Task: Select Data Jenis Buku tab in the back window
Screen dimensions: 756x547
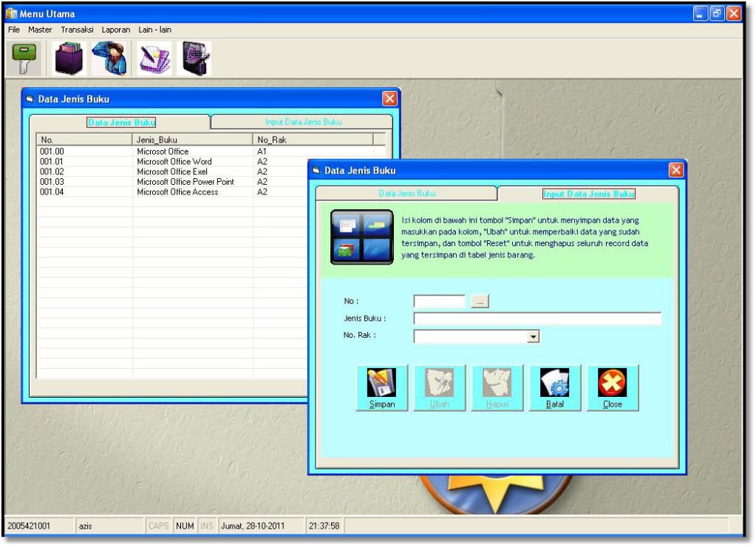Action: point(121,123)
